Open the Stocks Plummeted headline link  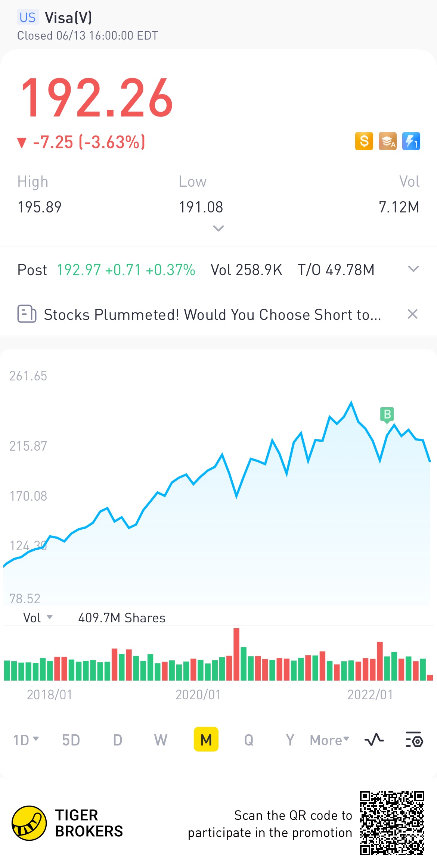(212, 314)
